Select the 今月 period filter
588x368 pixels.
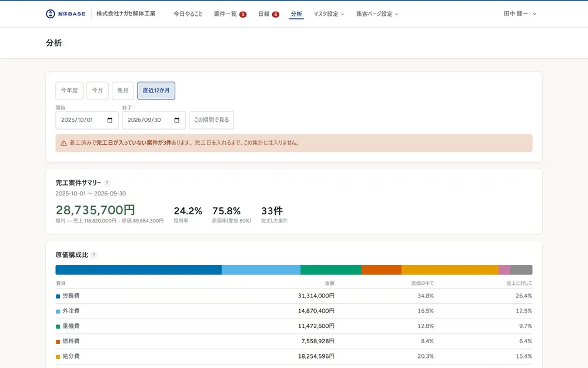click(98, 91)
